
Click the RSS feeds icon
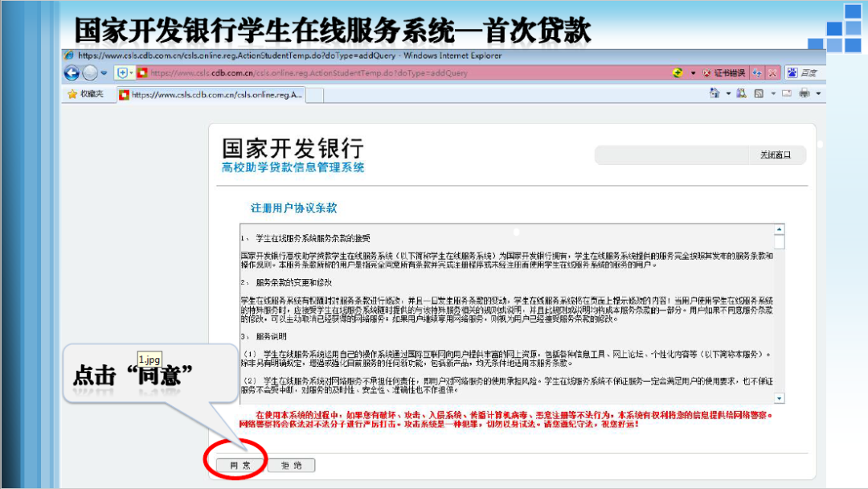(x=759, y=93)
